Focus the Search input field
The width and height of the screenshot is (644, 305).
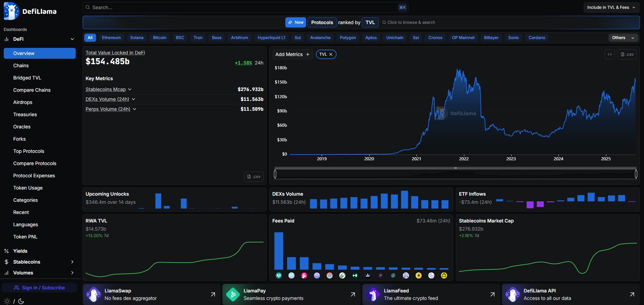(x=245, y=7)
